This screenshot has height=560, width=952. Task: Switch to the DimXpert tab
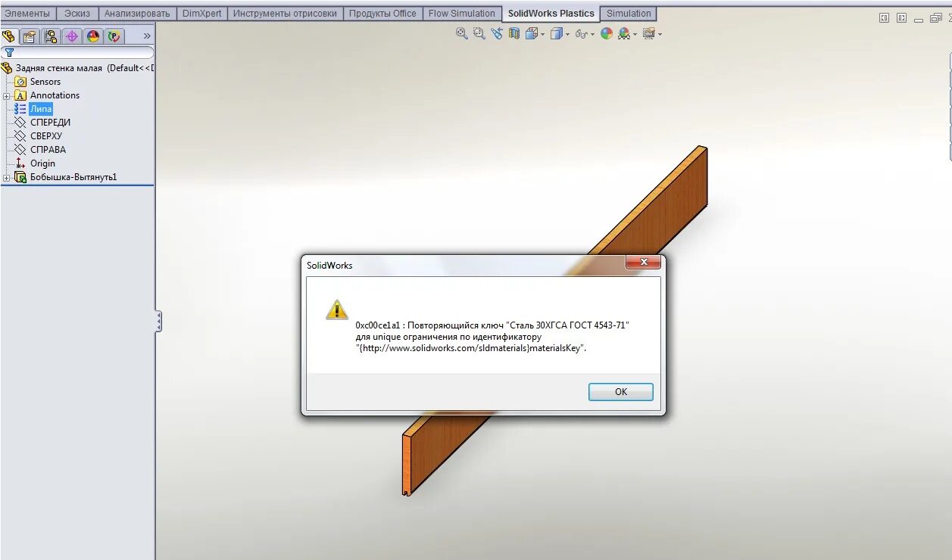click(x=202, y=14)
